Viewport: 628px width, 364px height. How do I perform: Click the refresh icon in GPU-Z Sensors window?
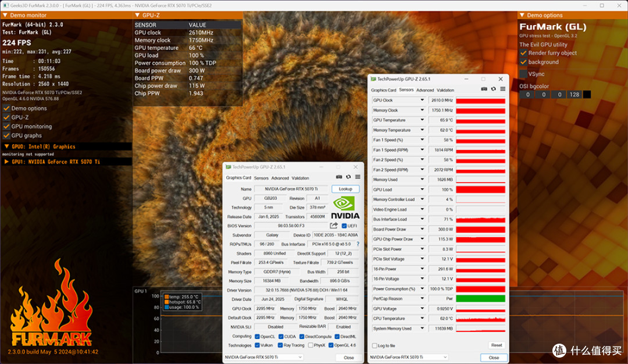(x=494, y=89)
